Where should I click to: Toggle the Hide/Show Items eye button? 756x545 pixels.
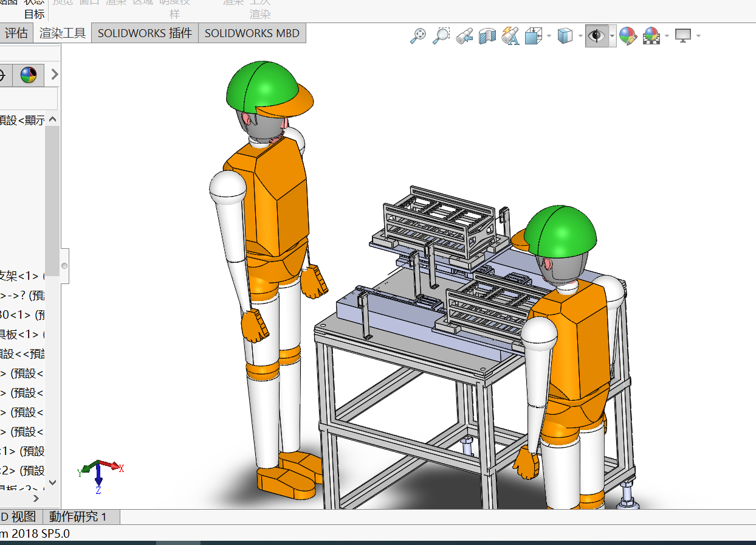coord(597,36)
